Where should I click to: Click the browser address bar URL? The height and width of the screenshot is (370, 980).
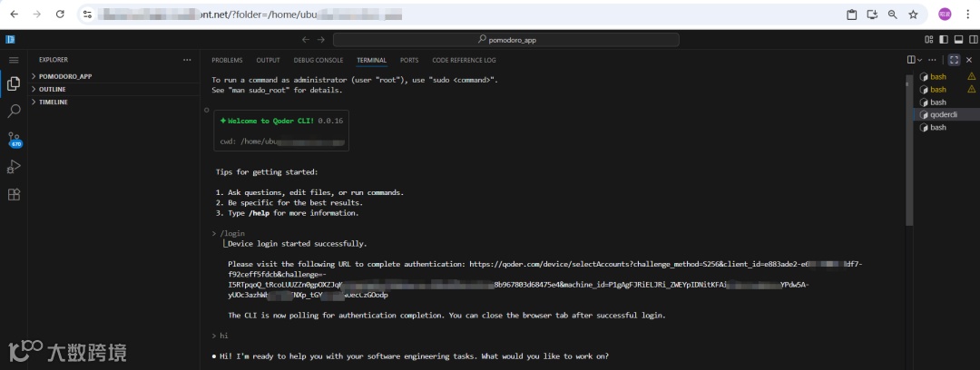click(250, 15)
